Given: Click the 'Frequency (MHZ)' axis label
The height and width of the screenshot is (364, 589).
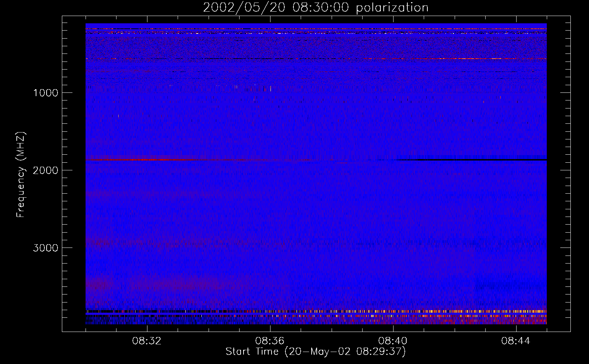Looking at the screenshot, I should point(20,175).
